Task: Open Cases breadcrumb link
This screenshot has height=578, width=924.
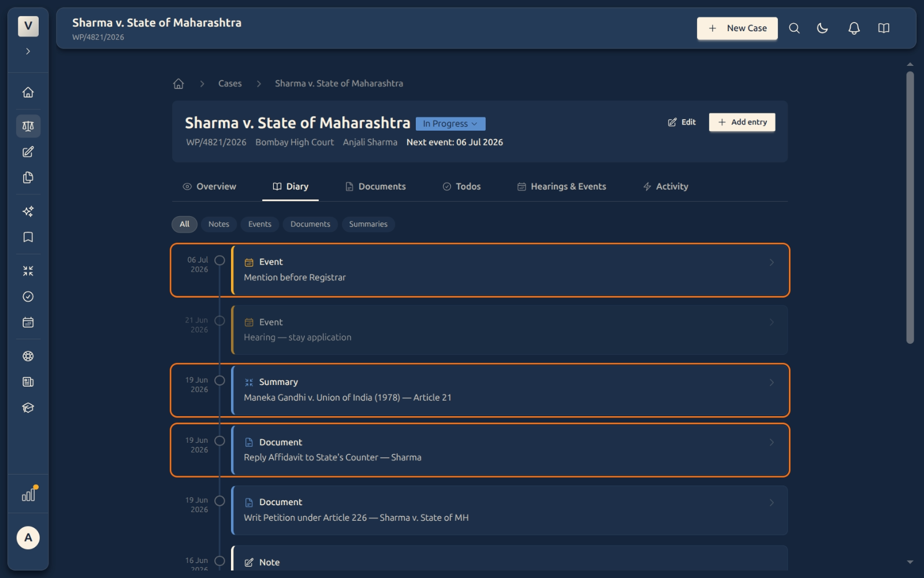Action: click(230, 84)
